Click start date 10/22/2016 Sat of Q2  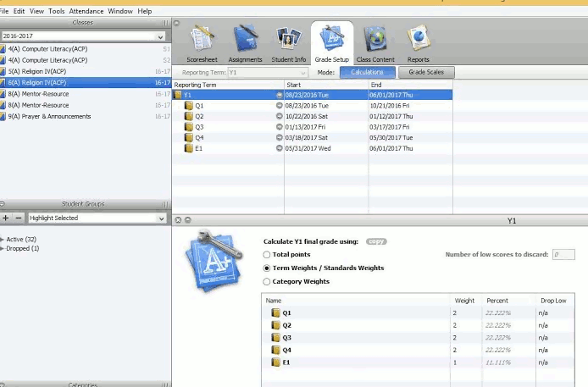tap(307, 117)
